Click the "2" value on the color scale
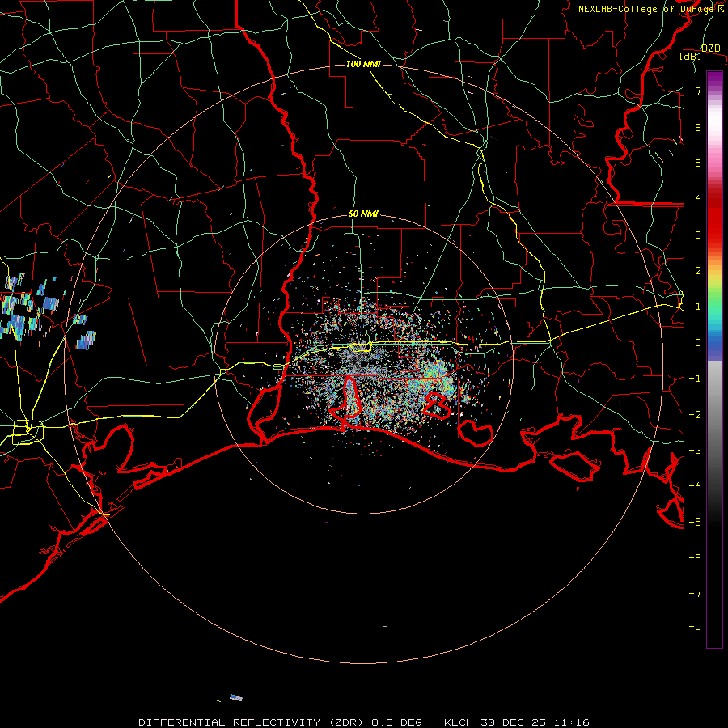This screenshot has width=728, height=728. (698, 271)
